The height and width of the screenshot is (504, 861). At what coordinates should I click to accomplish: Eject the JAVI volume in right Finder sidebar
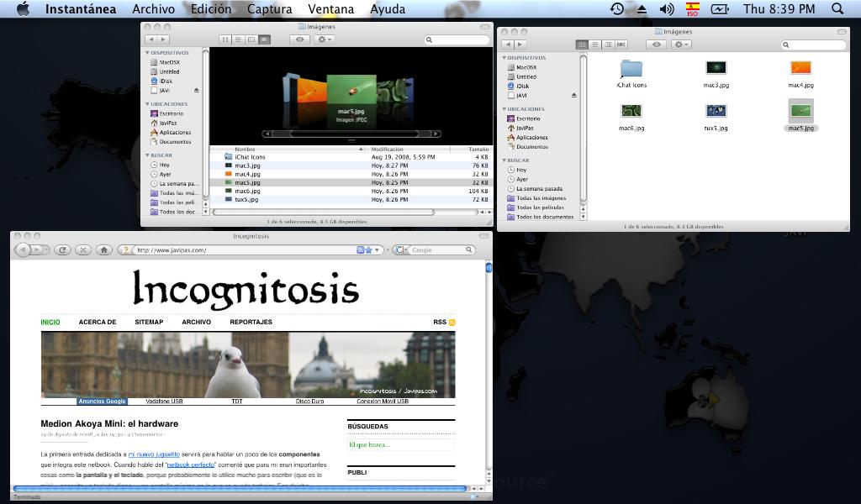[573, 96]
